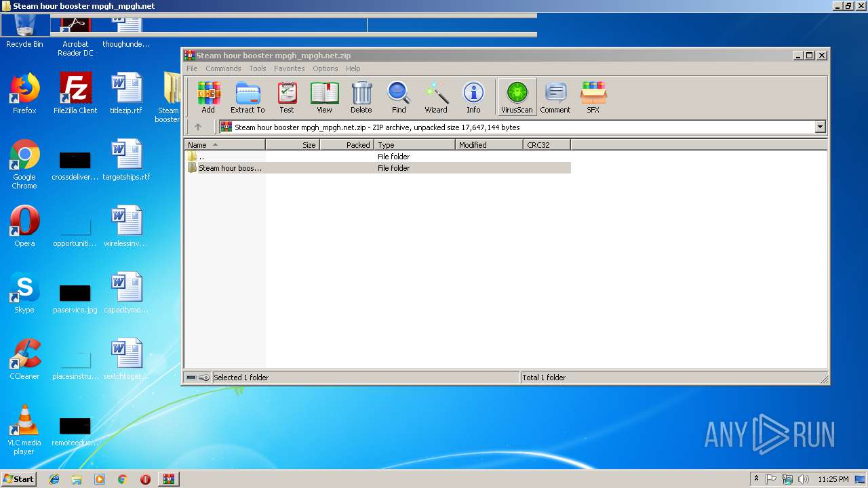Select remoteeduc... desktop file
This screenshot has height=488, width=868.
(75, 432)
